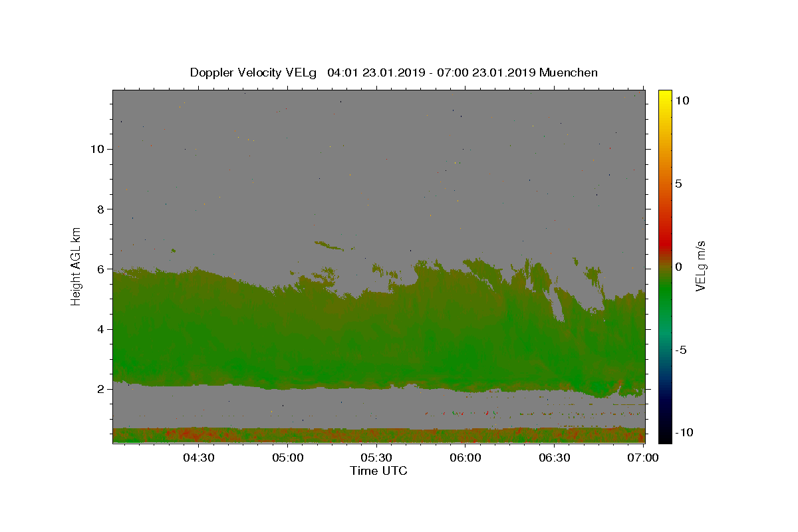798x532 pixels.
Task: Pick the yellow top of the colorbar
Action: point(665,95)
